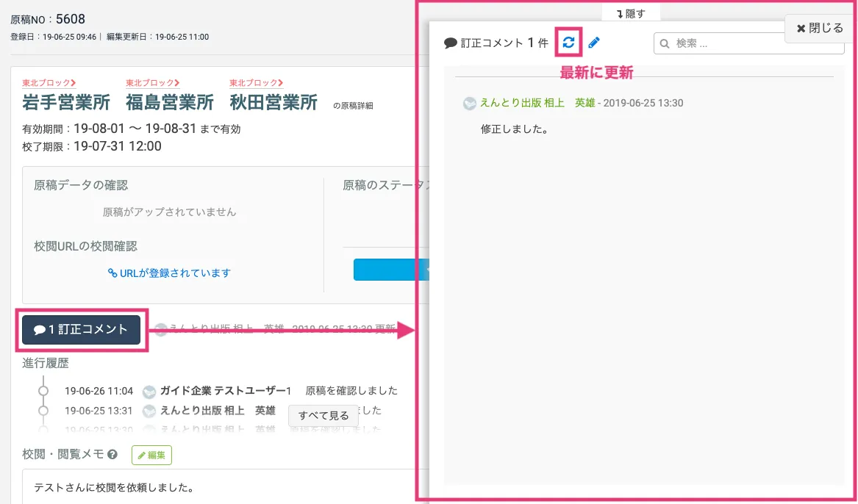Click 東北ブロック link above 秋田営業所
858x504 pixels.
click(x=256, y=83)
